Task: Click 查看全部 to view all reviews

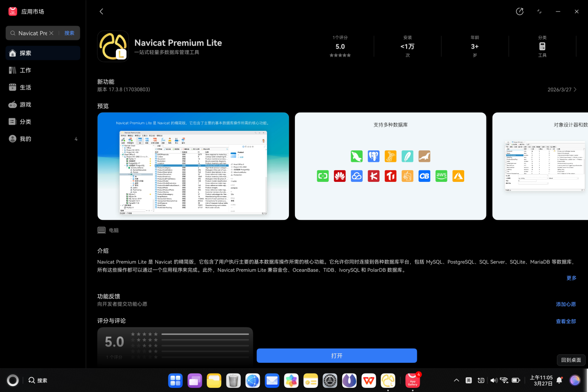Action: click(566, 321)
